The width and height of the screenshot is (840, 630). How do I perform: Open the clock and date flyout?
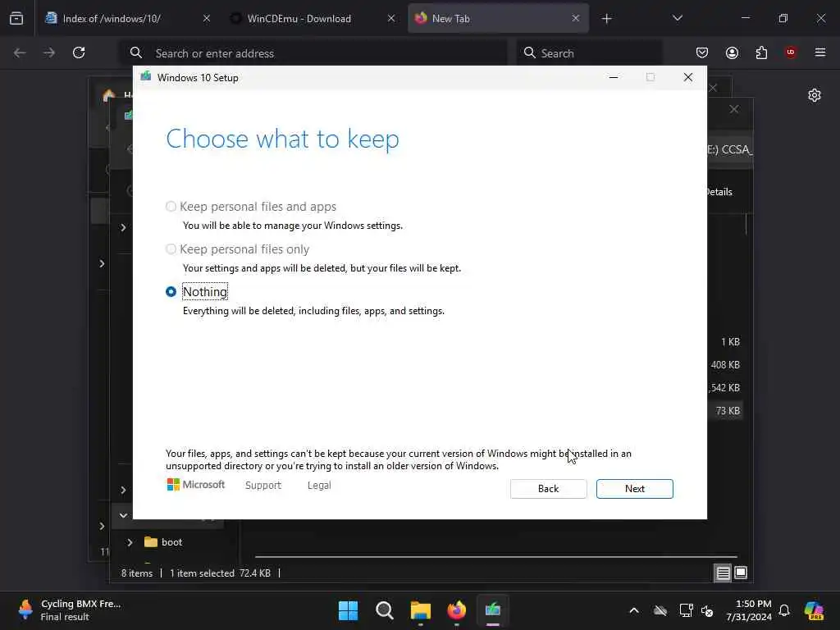point(749,610)
